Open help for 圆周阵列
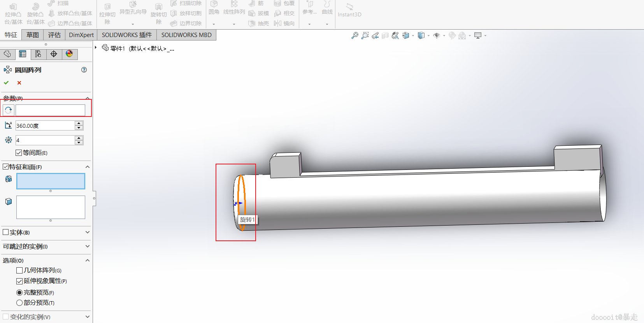644x323 pixels. pos(84,70)
